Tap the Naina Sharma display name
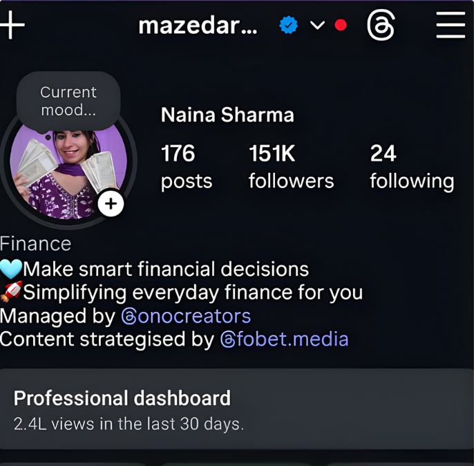The width and height of the screenshot is (476, 466). click(x=227, y=115)
